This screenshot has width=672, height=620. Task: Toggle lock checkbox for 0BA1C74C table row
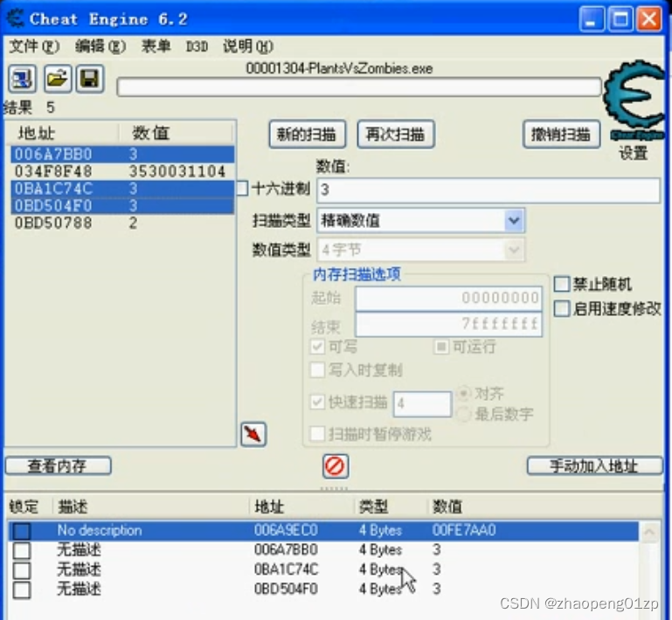coord(22,570)
